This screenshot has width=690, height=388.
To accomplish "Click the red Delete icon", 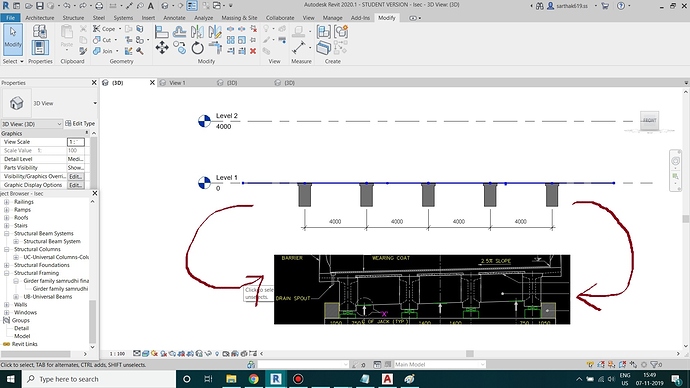I will coord(253,51).
